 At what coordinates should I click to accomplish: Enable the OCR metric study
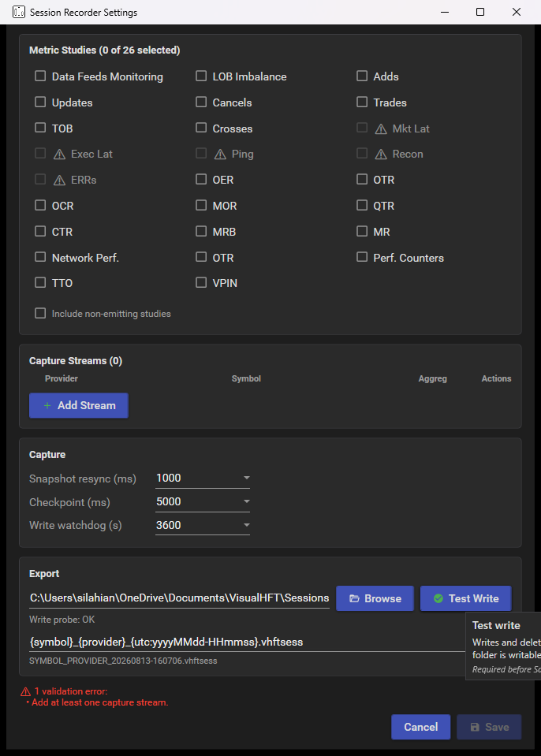(x=40, y=206)
